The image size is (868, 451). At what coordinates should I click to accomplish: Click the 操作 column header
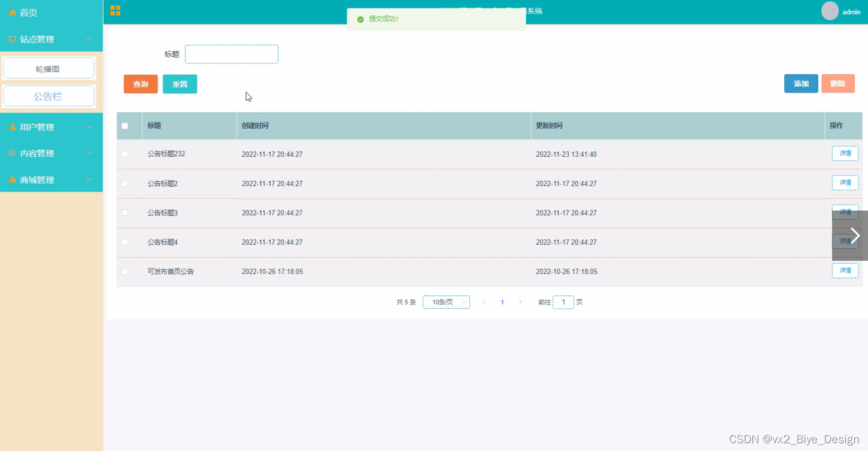tap(843, 126)
